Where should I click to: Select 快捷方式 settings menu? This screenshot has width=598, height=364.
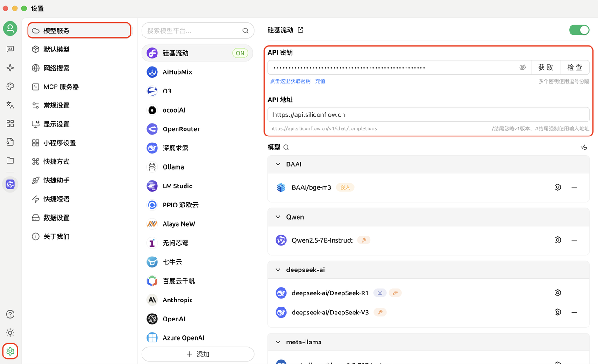tap(79, 161)
